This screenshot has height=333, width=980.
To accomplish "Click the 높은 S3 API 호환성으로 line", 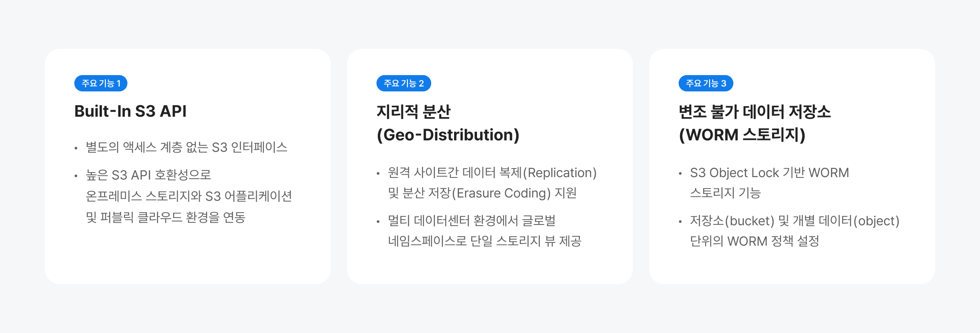I will [x=148, y=175].
